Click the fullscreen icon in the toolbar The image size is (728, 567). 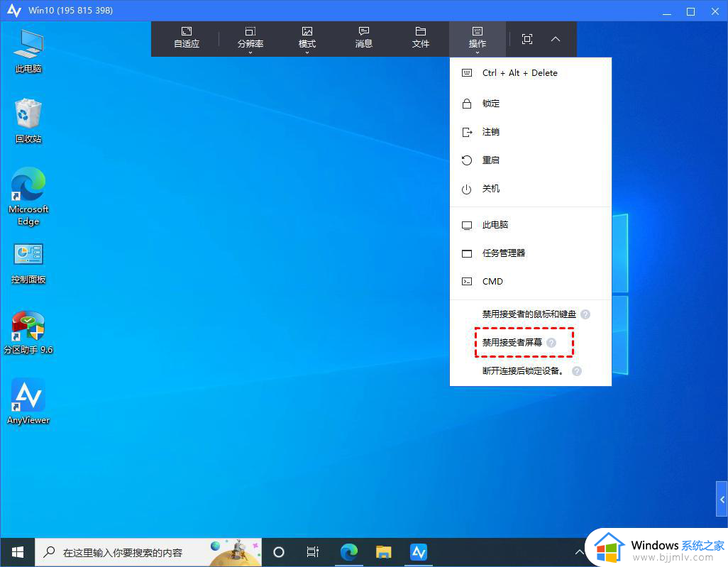(527, 39)
